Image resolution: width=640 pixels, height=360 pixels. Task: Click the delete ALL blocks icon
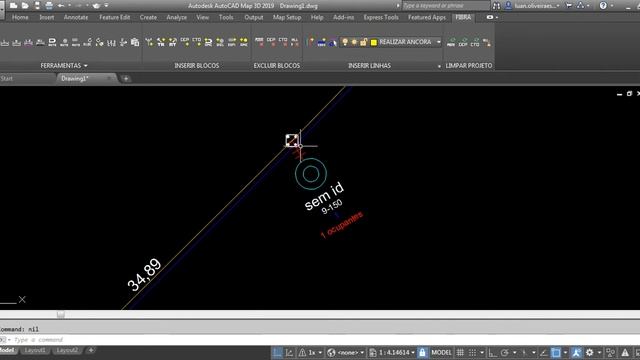point(295,42)
